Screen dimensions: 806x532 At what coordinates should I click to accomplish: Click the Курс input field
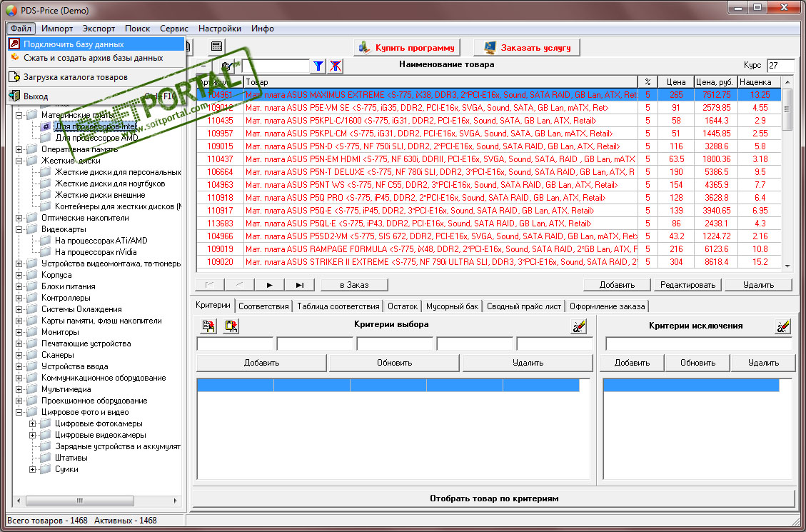(780, 66)
